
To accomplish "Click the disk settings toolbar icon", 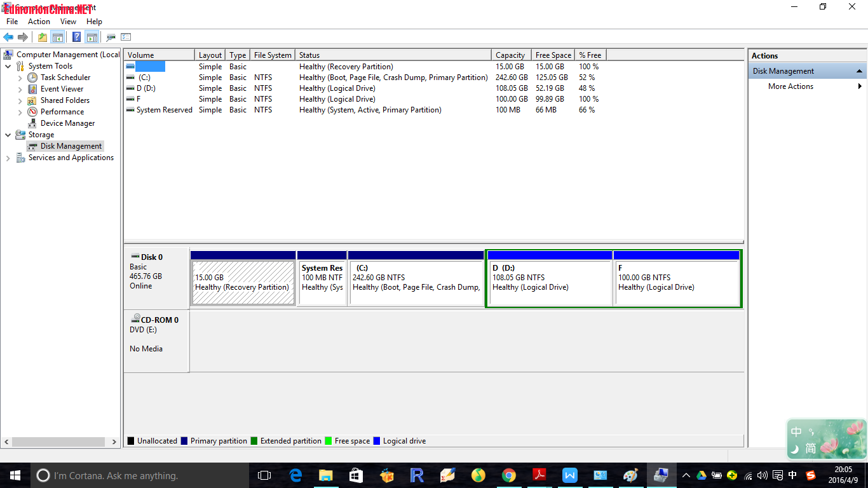I will tap(111, 37).
